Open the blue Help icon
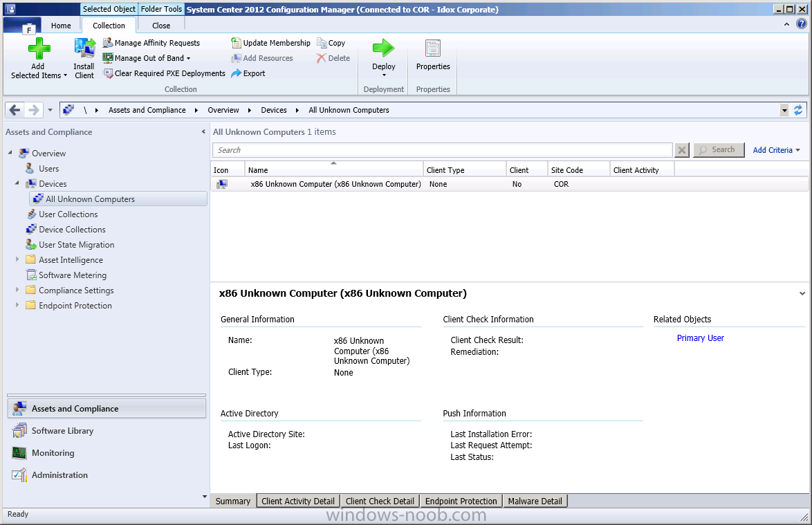This screenshot has width=812, height=525. coord(801,24)
